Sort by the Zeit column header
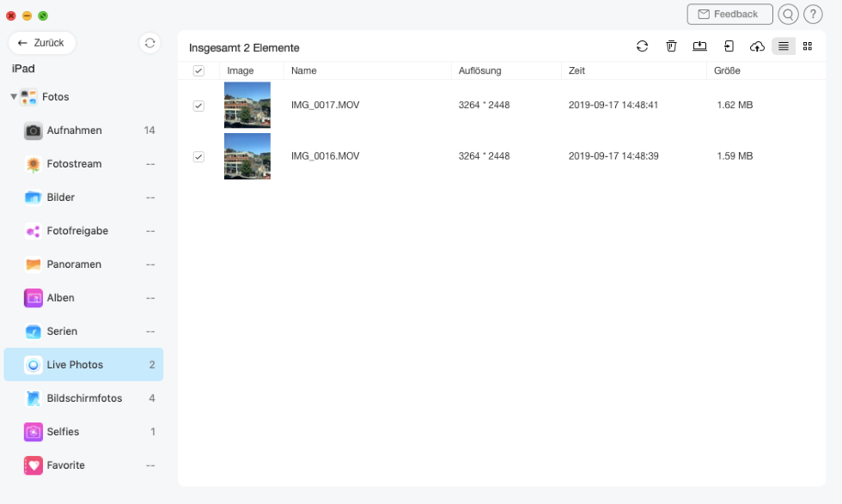This screenshot has width=842, height=504. pyautogui.click(x=577, y=71)
